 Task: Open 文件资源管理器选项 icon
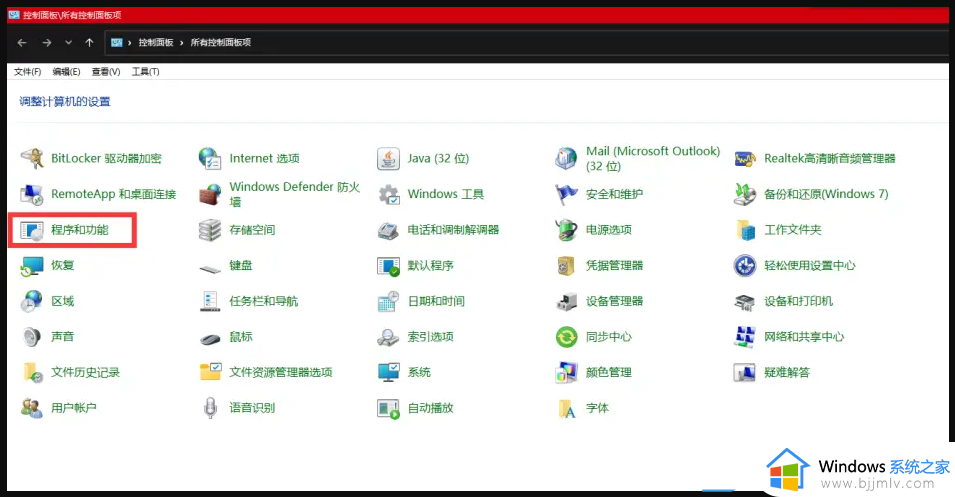211,372
